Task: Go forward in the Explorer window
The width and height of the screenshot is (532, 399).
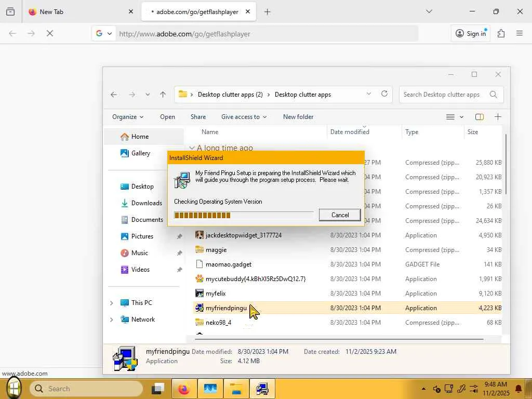Action: tap(132, 95)
